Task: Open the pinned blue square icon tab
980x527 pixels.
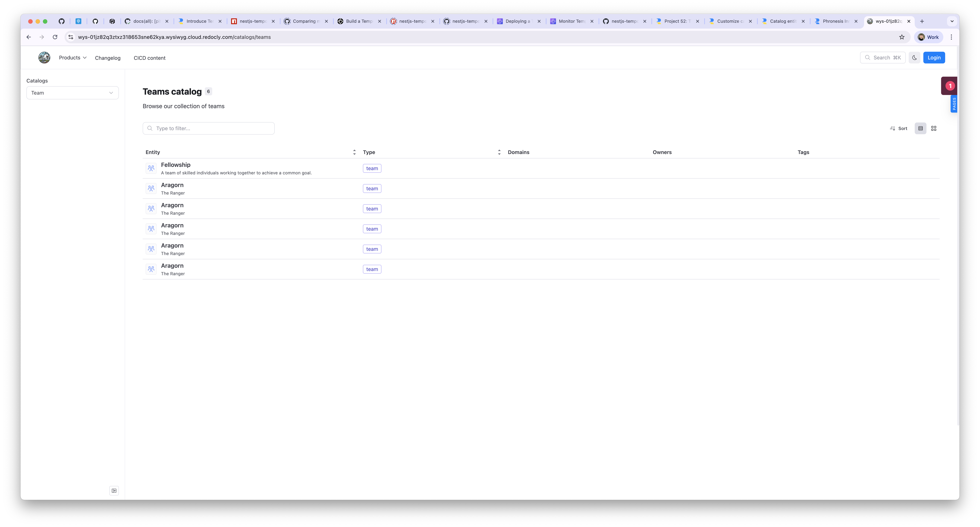Action: [78, 21]
